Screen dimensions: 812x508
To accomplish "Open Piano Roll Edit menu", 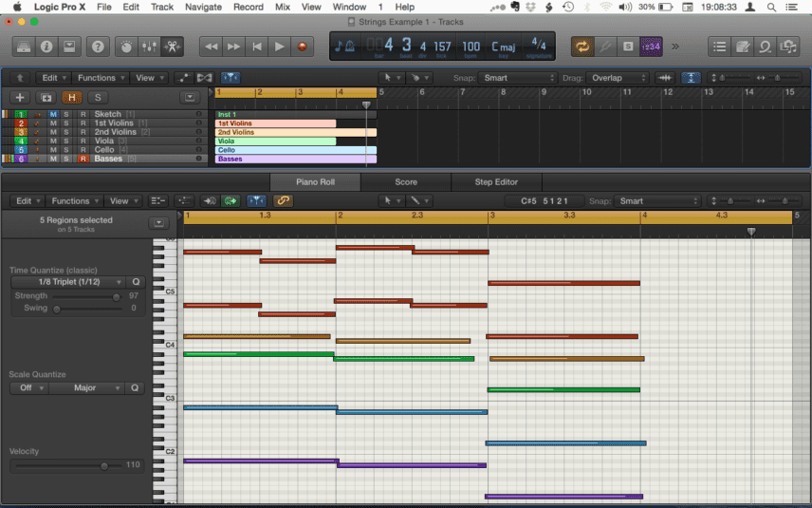I will point(28,201).
